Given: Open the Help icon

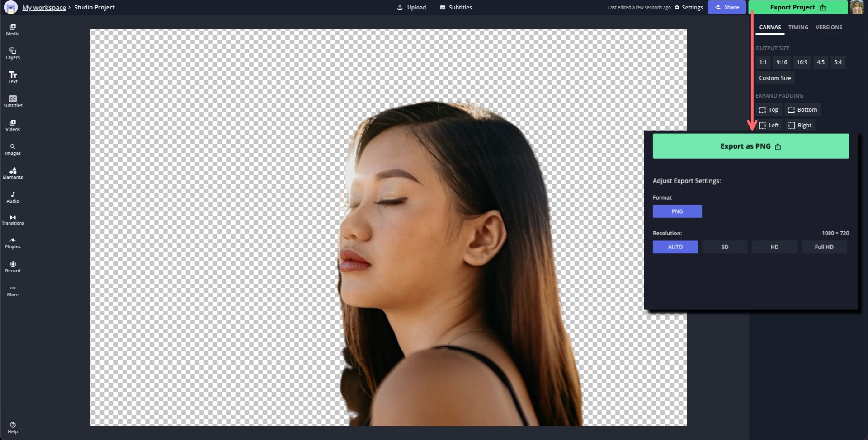Looking at the screenshot, I should (x=13, y=427).
